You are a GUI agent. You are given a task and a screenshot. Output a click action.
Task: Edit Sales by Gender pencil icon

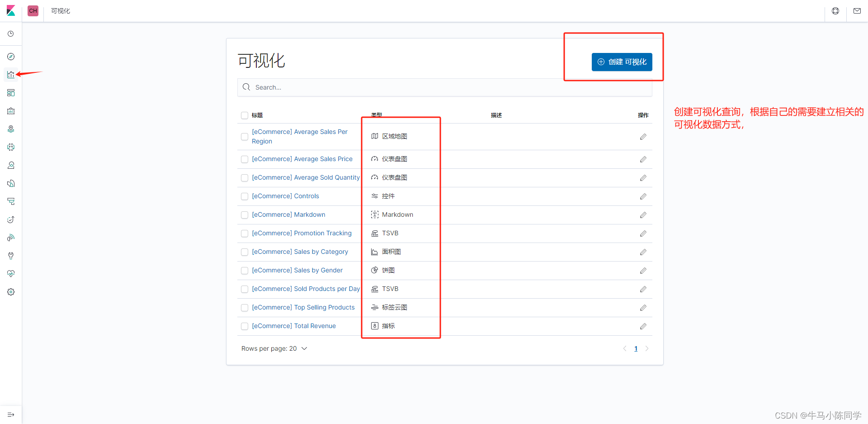tap(643, 271)
